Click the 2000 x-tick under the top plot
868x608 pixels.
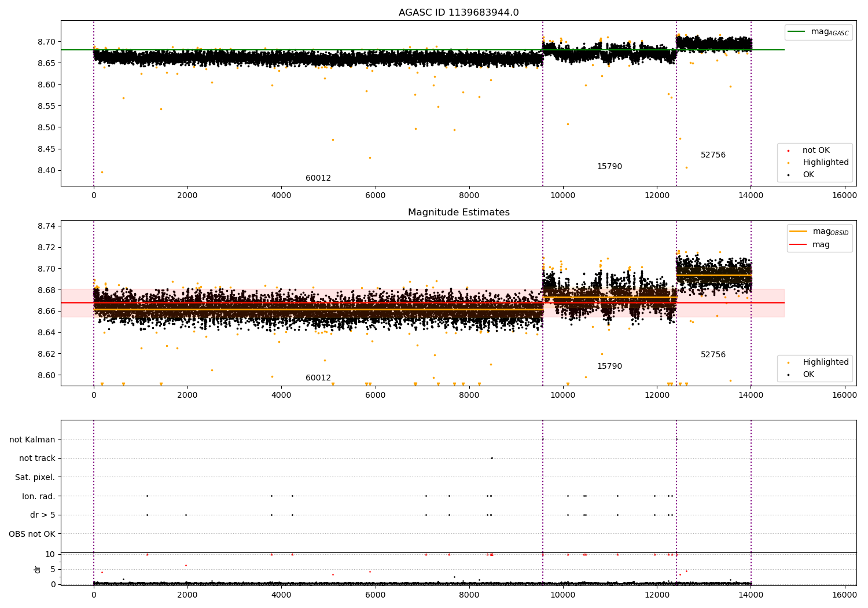(187, 196)
